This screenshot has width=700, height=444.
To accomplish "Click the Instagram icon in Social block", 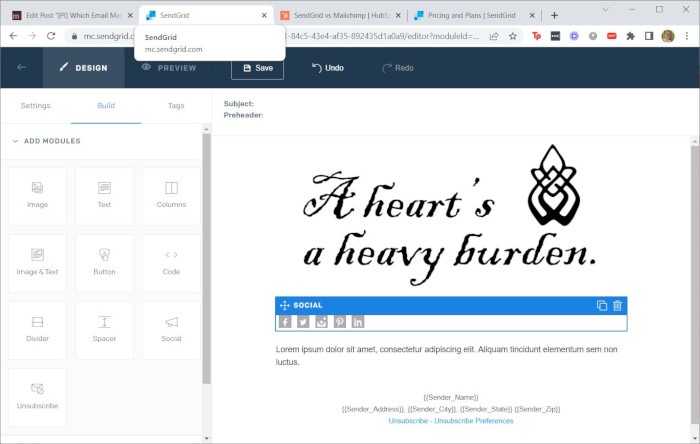I will 321,322.
